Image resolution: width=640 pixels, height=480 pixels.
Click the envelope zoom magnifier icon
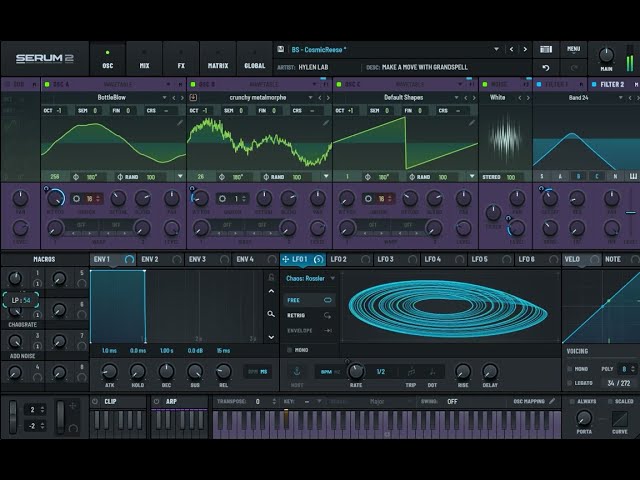271,314
